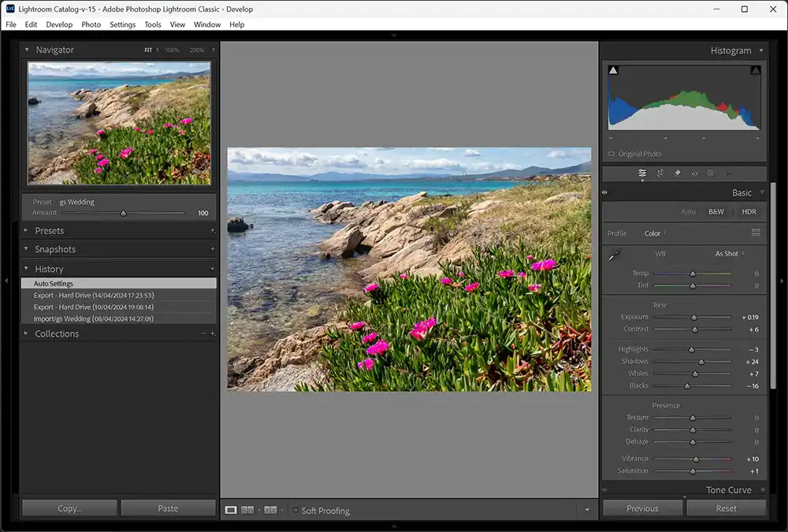
Task: Open the Develop menu
Action: pyautogui.click(x=59, y=24)
